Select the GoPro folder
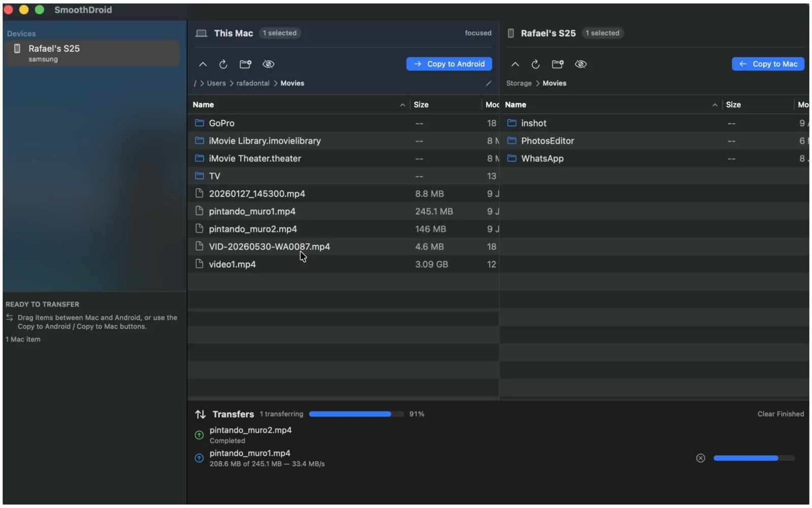Screen dimensions: 812x508 (x=343, y=123)
